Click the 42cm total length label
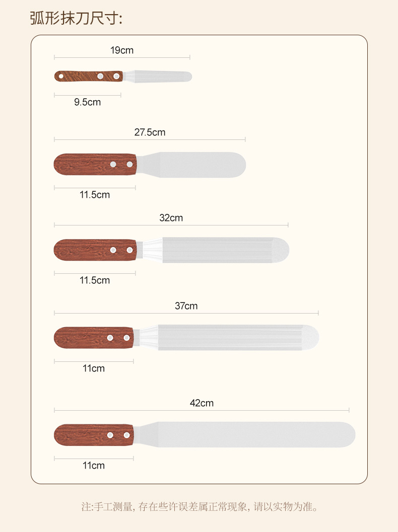398x532 pixels. click(202, 403)
